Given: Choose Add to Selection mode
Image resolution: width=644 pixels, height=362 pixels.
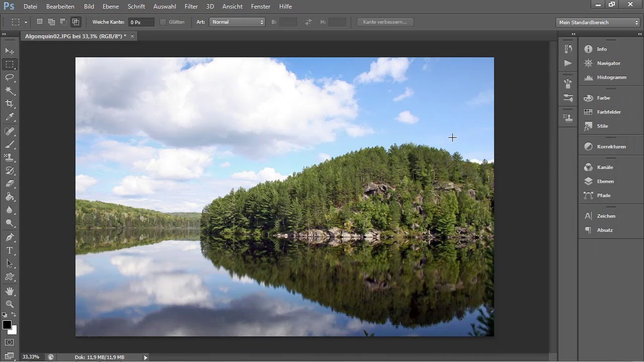Looking at the screenshot, I should pos(51,22).
